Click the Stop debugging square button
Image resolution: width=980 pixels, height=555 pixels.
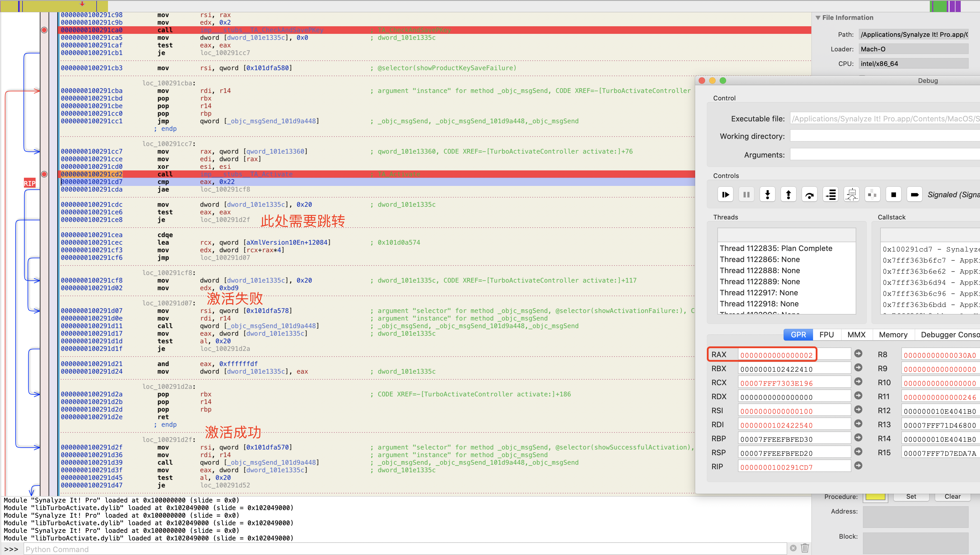893,195
